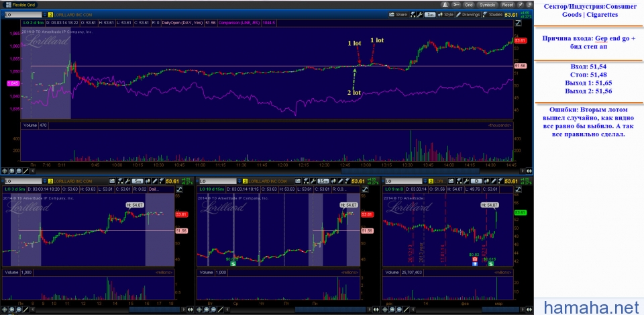Click the Reset button
This screenshot has width=644, height=315.
pos(508,5)
